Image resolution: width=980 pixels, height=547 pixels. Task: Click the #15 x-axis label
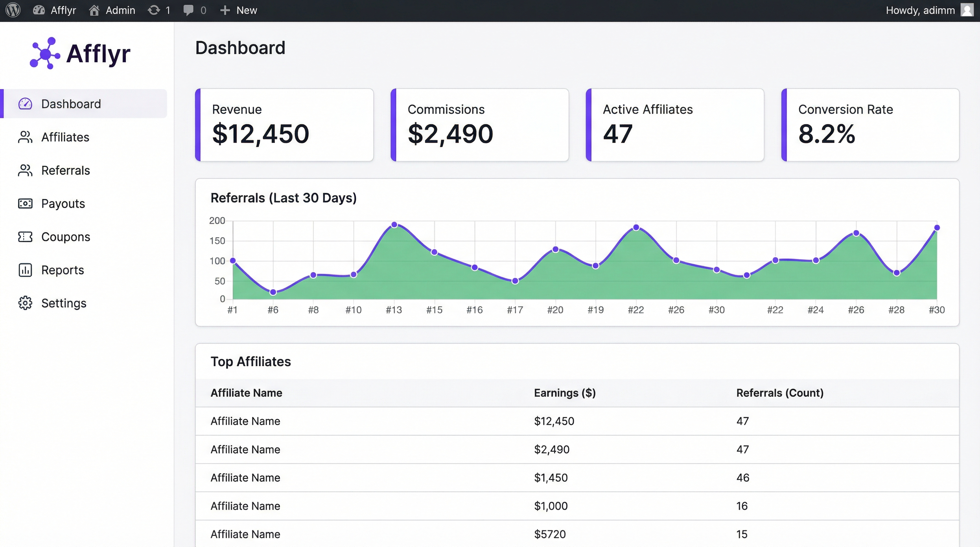coord(434,310)
